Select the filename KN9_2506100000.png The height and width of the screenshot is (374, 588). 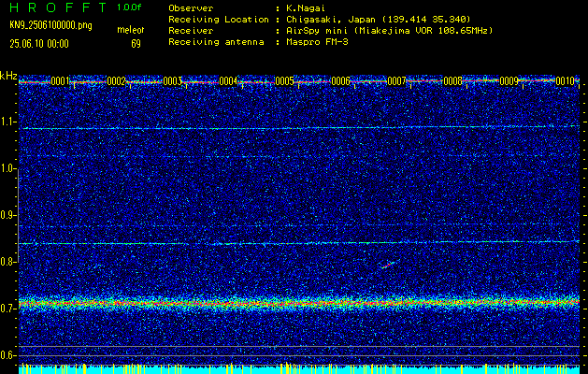click(50, 25)
